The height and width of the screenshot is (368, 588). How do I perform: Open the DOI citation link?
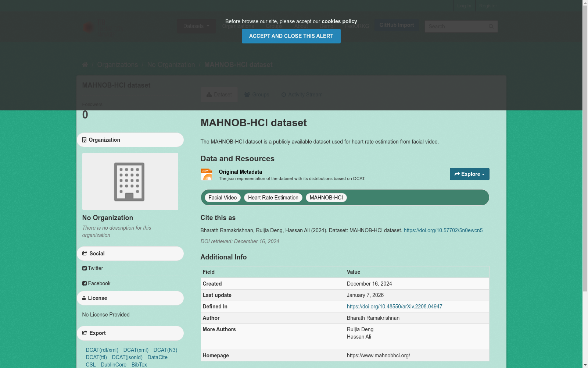coord(443,230)
